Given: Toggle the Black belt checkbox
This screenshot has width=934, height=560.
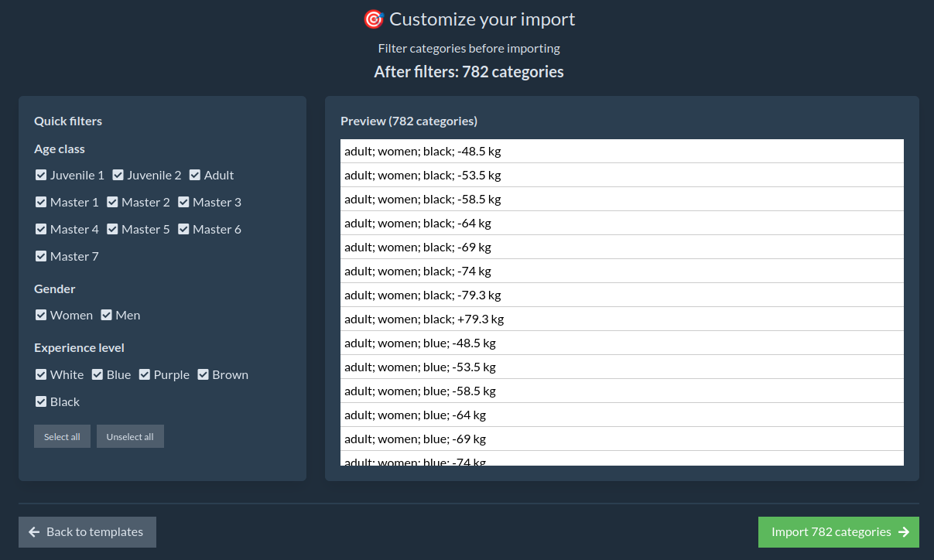Looking at the screenshot, I should coord(41,402).
